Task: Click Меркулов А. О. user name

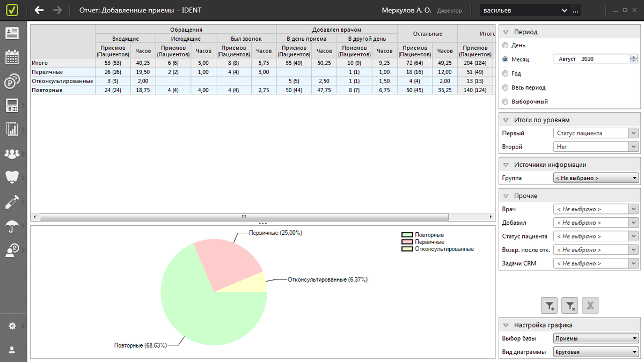Action: pos(406,10)
